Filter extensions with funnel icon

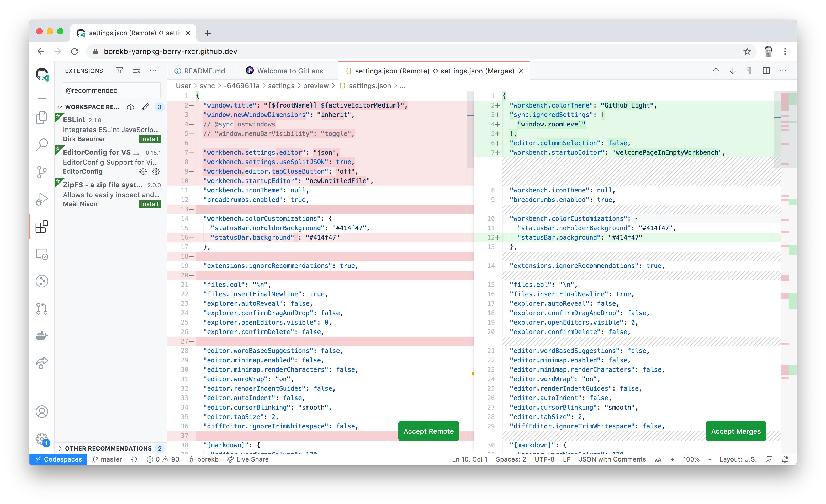[x=120, y=70]
